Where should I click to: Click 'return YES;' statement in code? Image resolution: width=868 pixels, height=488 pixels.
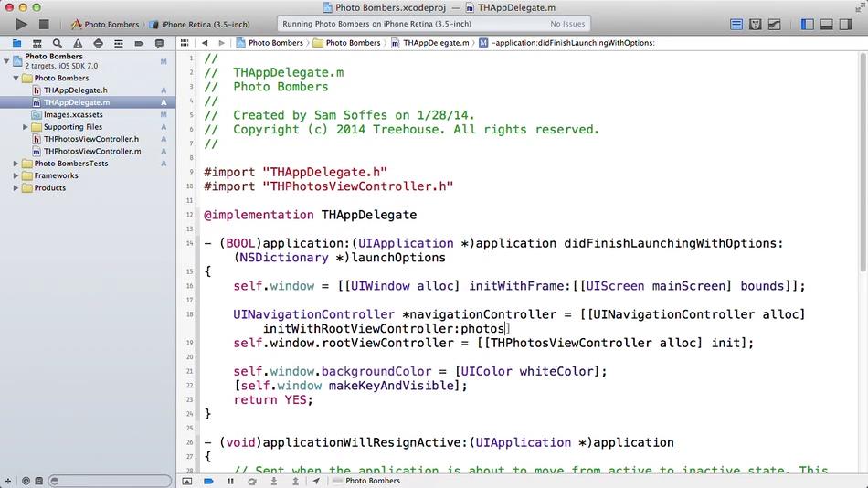(273, 400)
